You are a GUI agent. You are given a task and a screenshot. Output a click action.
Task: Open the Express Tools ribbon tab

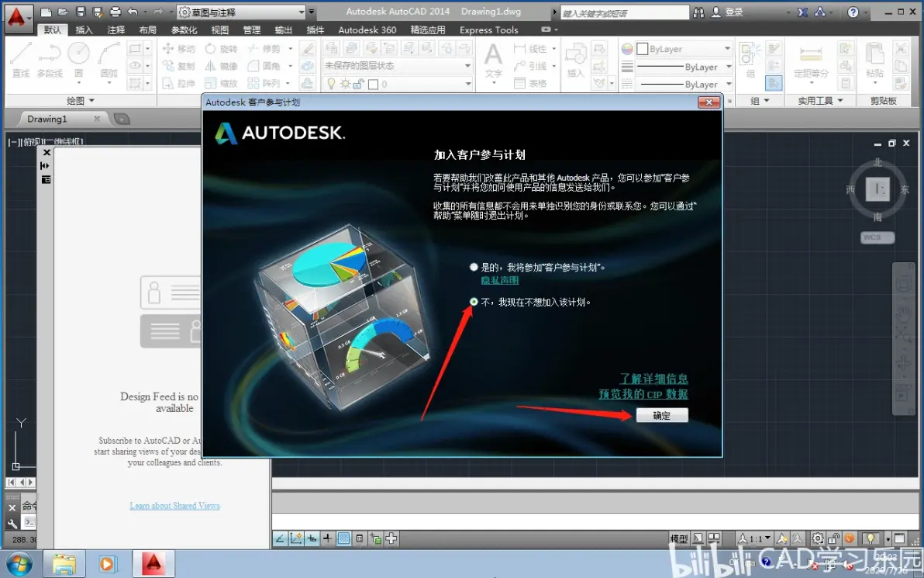(x=488, y=29)
